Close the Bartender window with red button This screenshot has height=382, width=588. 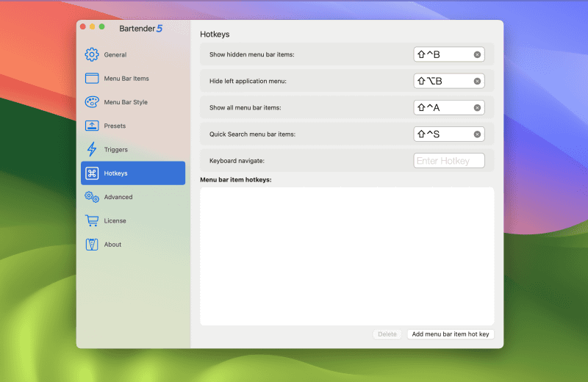tap(83, 26)
